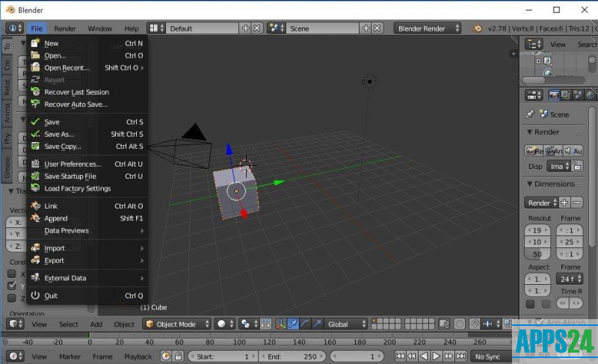Open the Select menu in 3D view

68,324
